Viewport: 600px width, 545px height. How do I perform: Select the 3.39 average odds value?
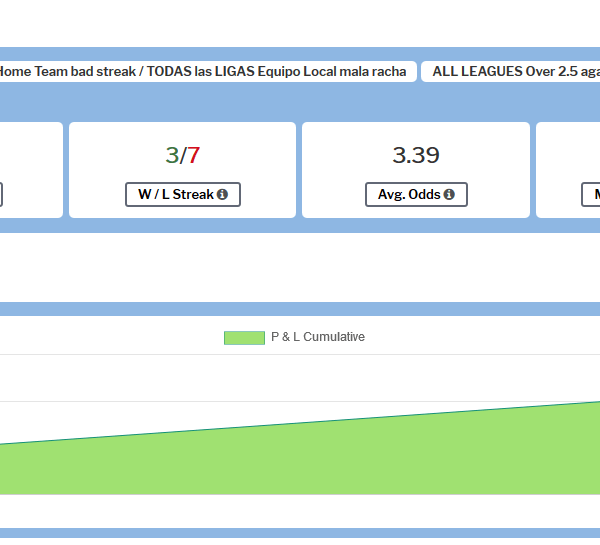(416, 155)
